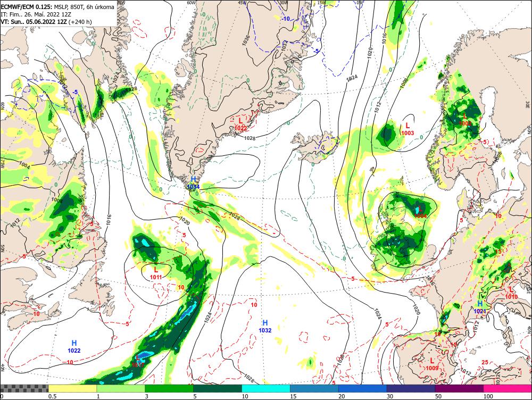
Task: Click the dark indigo 30–50 mm legend swatch
Action: [x=411, y=388]
